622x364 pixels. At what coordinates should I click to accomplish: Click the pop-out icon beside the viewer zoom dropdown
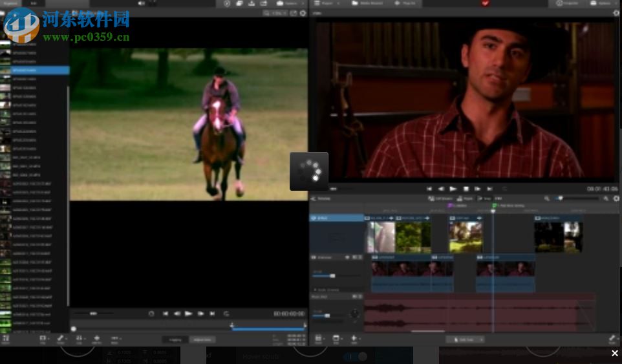point(293,13)
